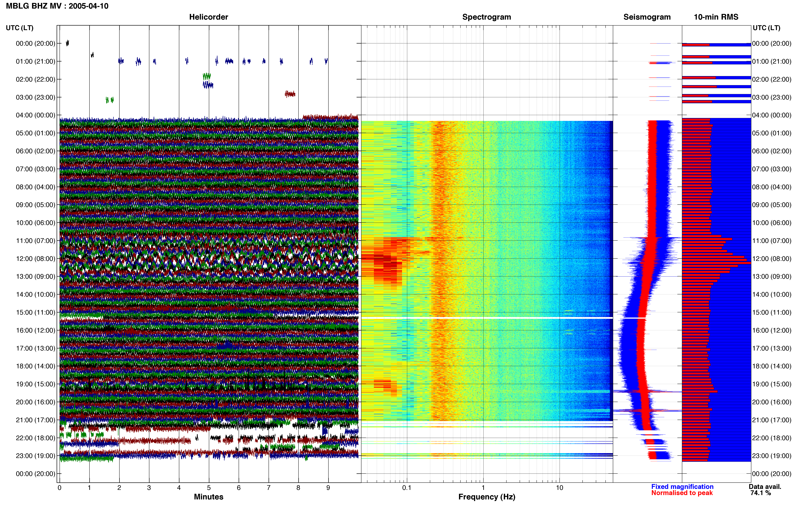Click "01:00 (21:00)" on the Helicorder time axis
The image size is (812, 508).
[36, 61]
